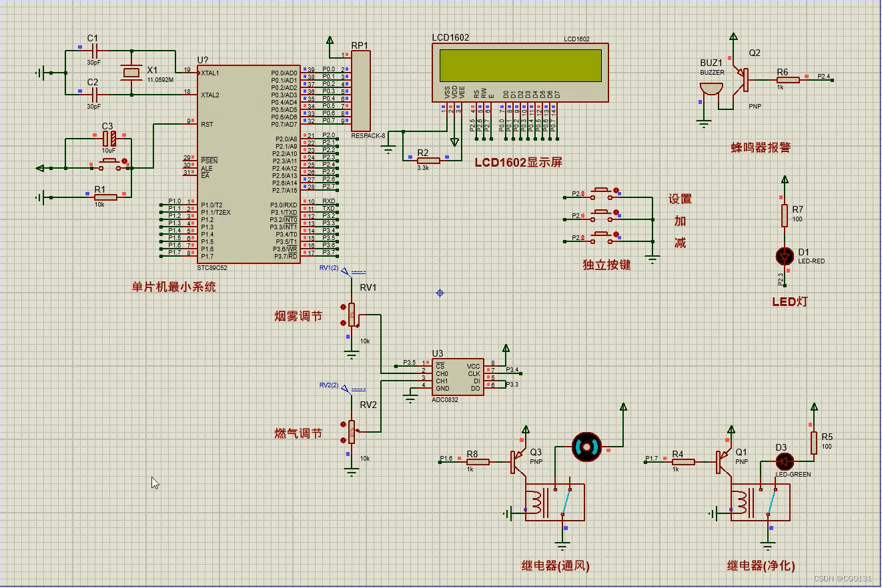Push the reset button below C3

tap(109, 165)
